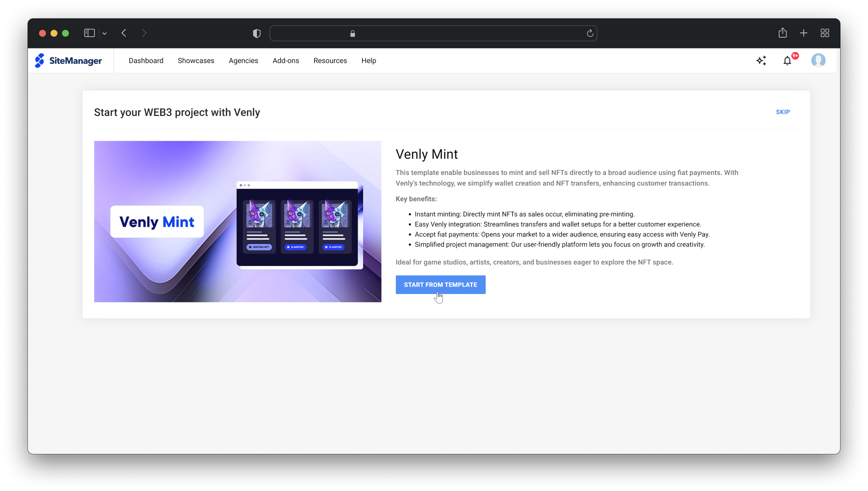Click the green full-screen window button
Screen dimensions: 868x491
point(65,33)
